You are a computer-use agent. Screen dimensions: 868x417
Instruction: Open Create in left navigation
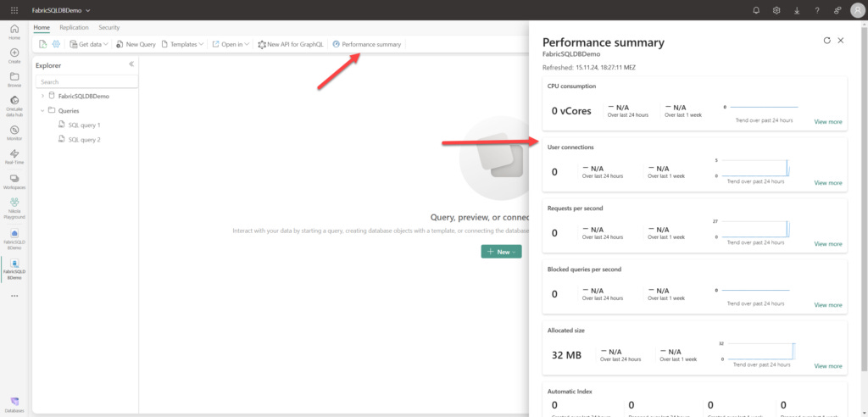pyautogui.click(x=14, y=56)
